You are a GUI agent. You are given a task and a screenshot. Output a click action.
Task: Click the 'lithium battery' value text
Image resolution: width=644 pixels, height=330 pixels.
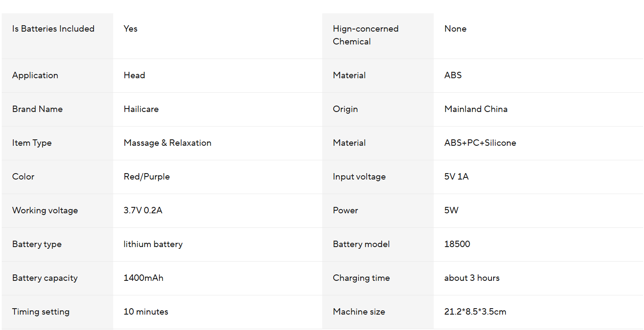click(153, 244)
